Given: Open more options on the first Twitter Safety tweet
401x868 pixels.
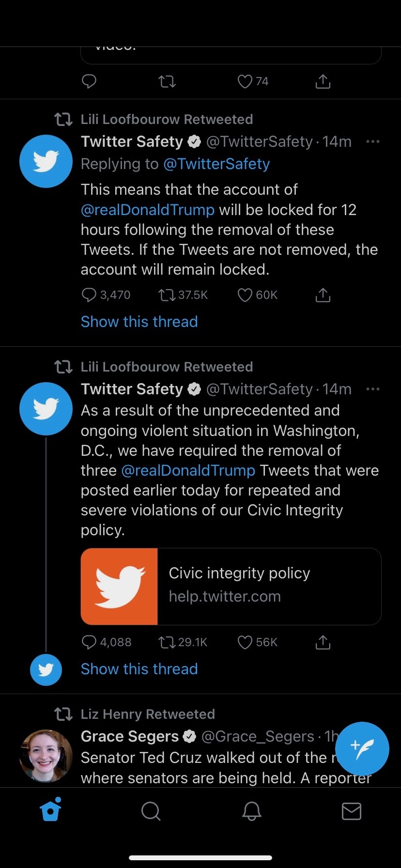Looking at the screenshot, I should click(372, 142).
